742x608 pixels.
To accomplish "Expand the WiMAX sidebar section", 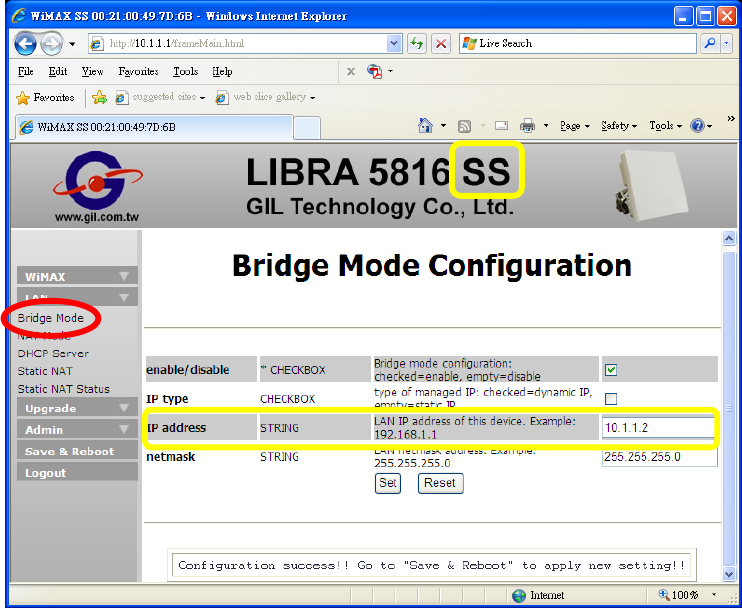I will tap(77, 276).
